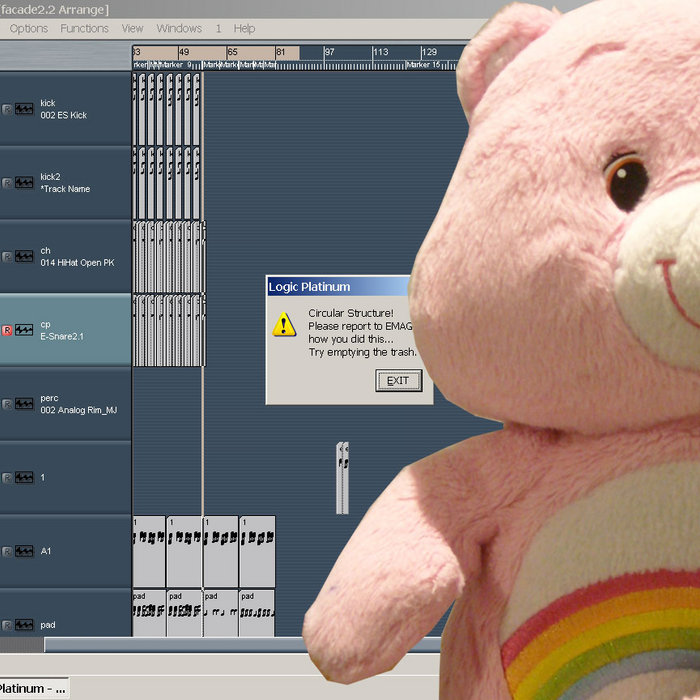Enable record button on kick track
This screenshot has height=700, width=700.
coord(7,109)
